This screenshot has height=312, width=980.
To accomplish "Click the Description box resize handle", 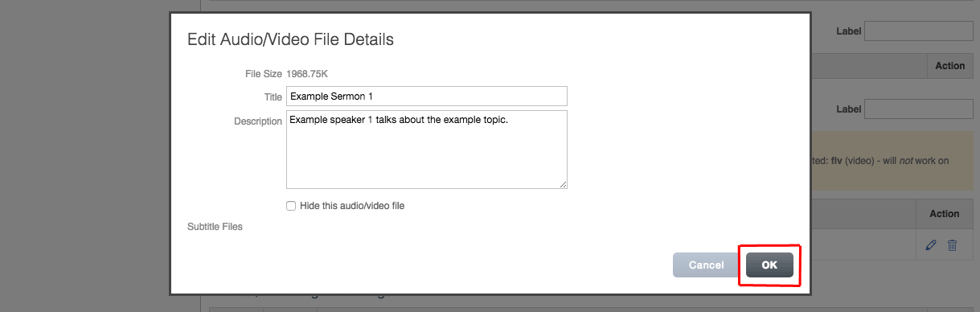I will pyautogui.click(x=563, y=184).
